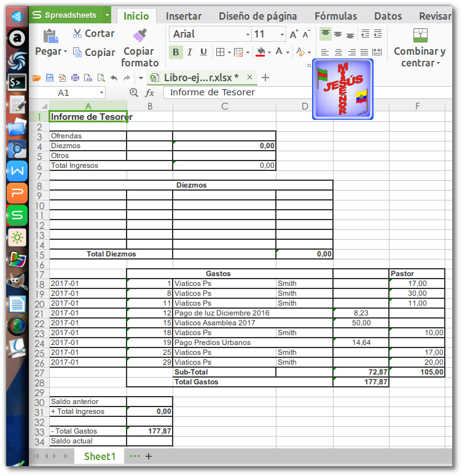Open the Datos ribbon tab
Screen dimensions: 462x476
pyautogui.click(x=388, y=16)
